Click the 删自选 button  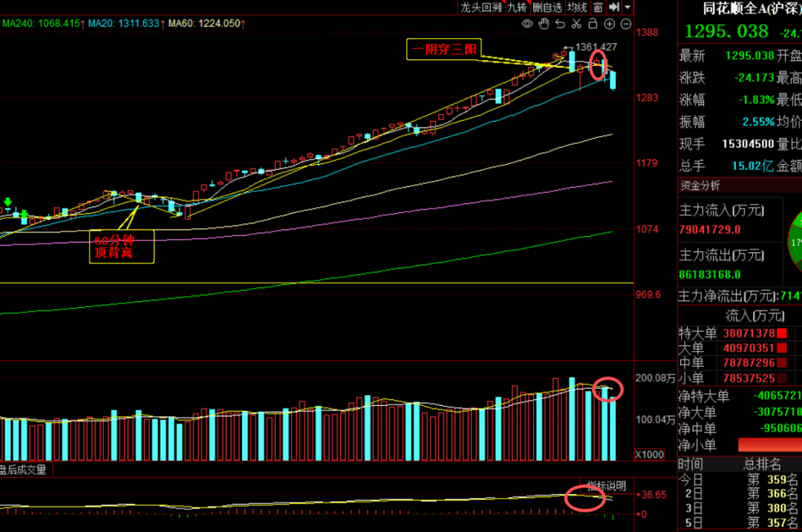point(547,7)
